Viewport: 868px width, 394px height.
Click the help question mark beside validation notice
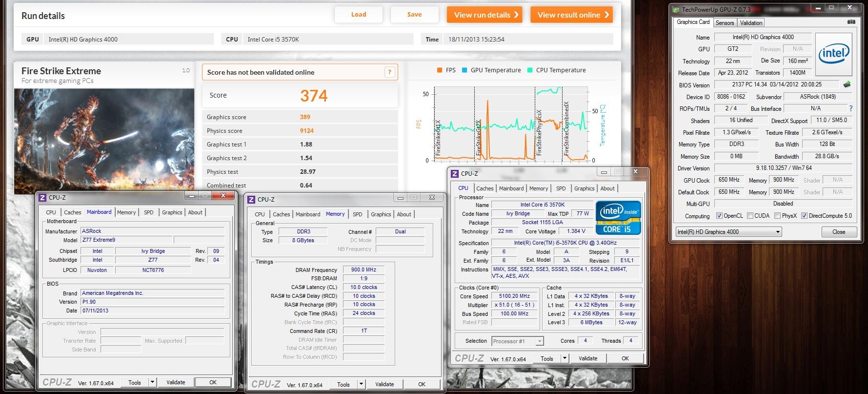point(389,72)
